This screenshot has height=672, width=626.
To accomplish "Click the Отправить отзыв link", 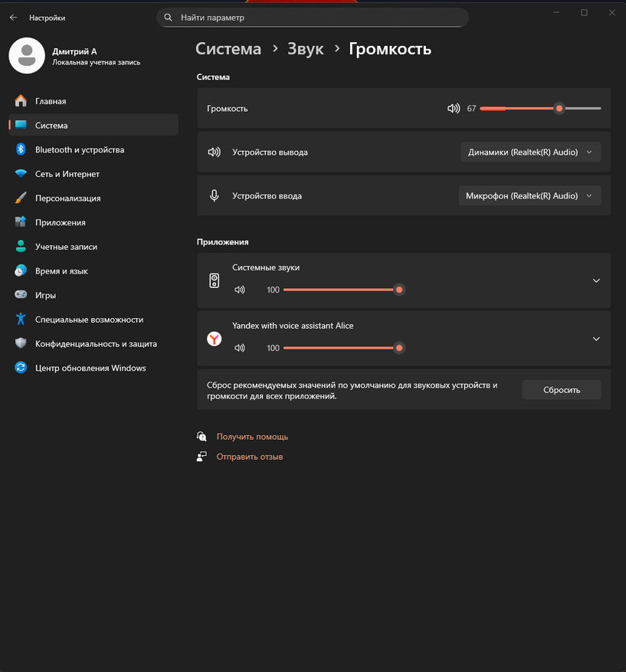I will tap(250, 457).
